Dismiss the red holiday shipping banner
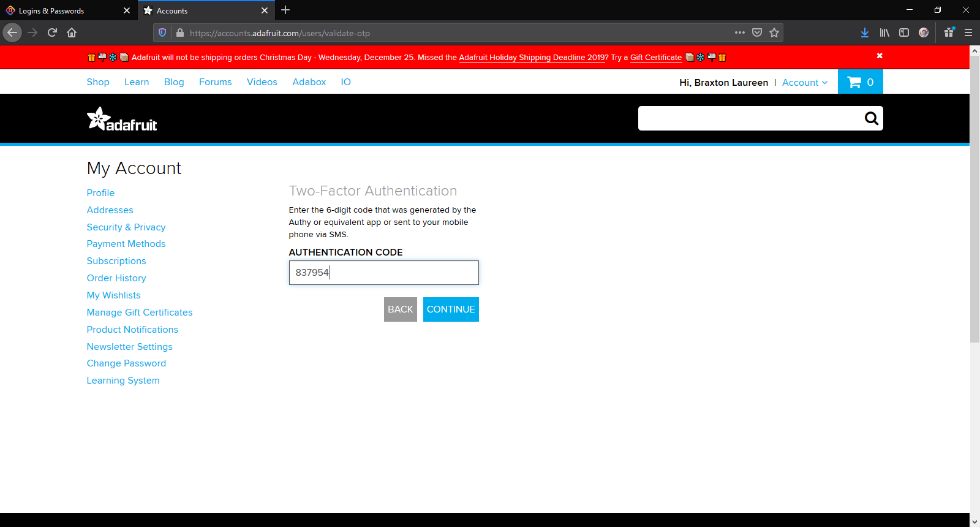This screenshot has width=980, height=527. click(880, 56)
